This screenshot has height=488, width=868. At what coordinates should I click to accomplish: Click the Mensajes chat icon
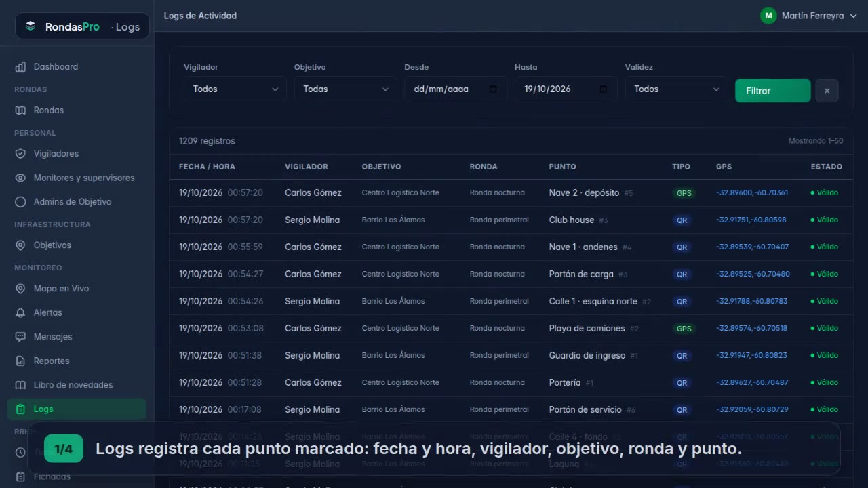tap(20, 336)
